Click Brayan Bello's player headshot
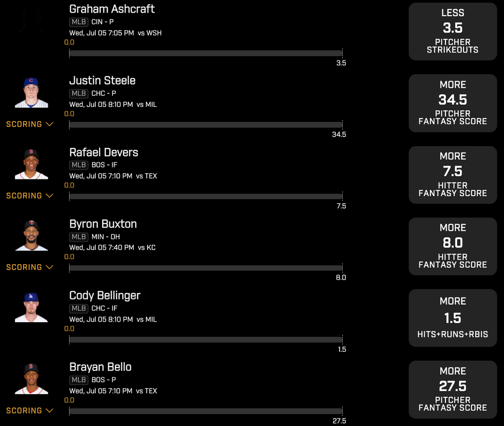Image resolution: width=504 pixels, height=426 pixels. (x=31, y=379)
